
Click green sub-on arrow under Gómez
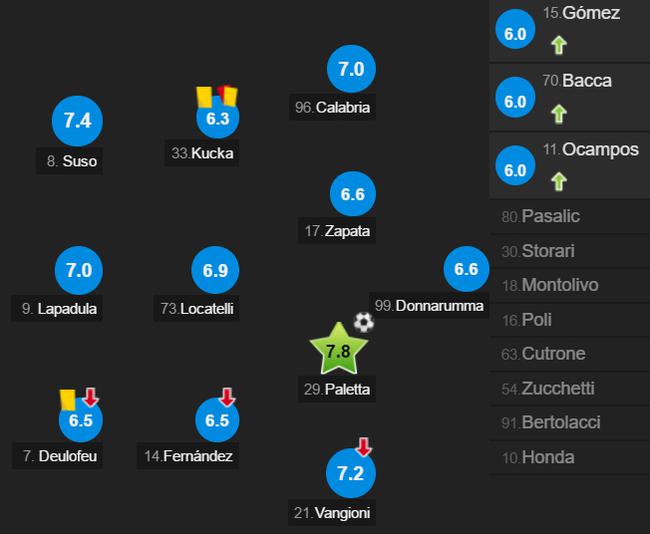click(559, 45)
